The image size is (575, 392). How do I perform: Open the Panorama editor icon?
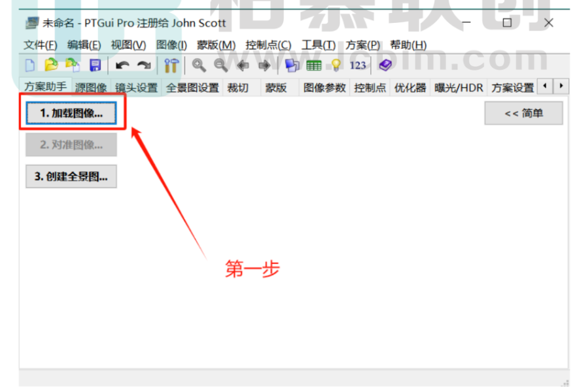pyautogui.click(x=292, y=65)
